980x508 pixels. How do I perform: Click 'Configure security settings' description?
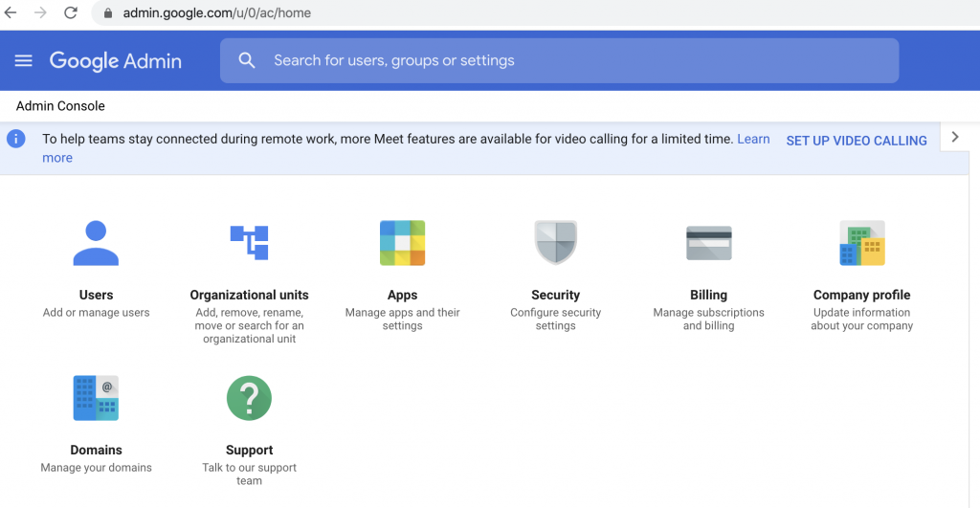coord(556,319)
